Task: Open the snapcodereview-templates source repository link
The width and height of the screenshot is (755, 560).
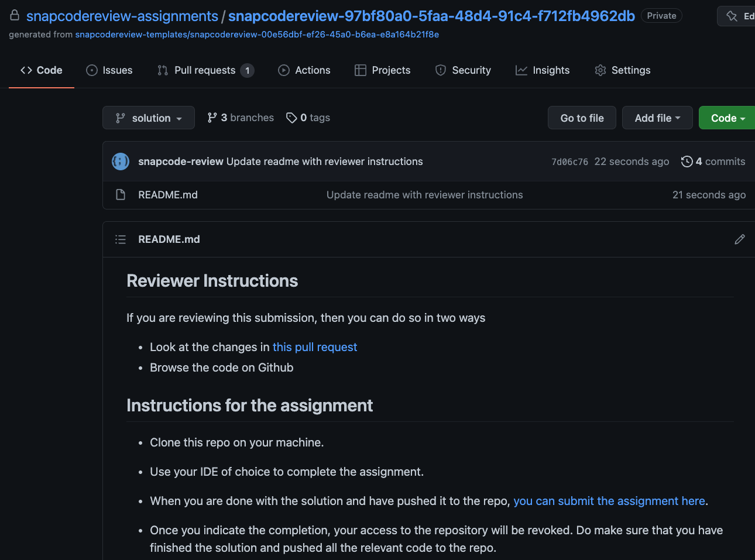Action: click(257, 35)
